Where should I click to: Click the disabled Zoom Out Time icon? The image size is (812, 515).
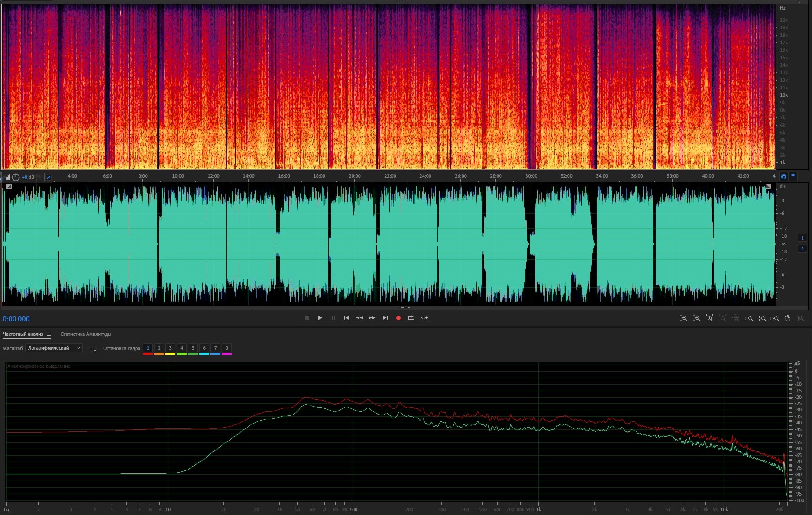pos(722,318)
